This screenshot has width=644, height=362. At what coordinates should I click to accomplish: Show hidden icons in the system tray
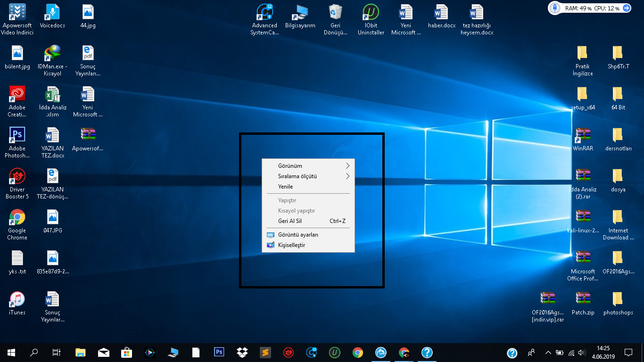(x=548, y=352)
